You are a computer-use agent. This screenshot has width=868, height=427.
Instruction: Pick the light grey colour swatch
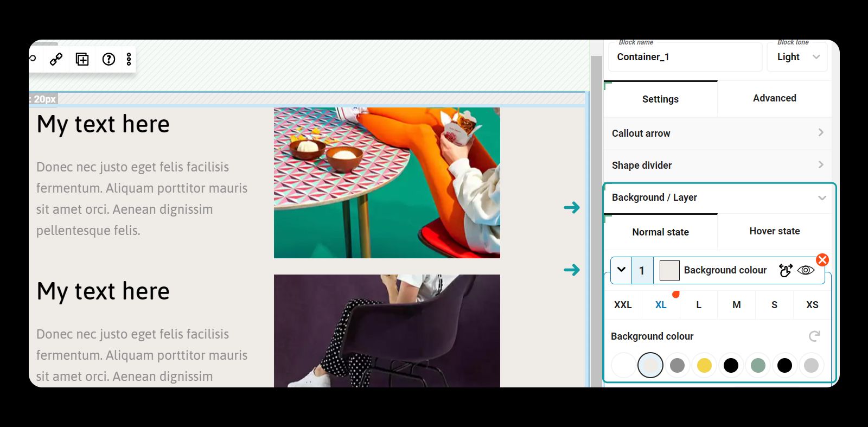click(x=811, y=365)
